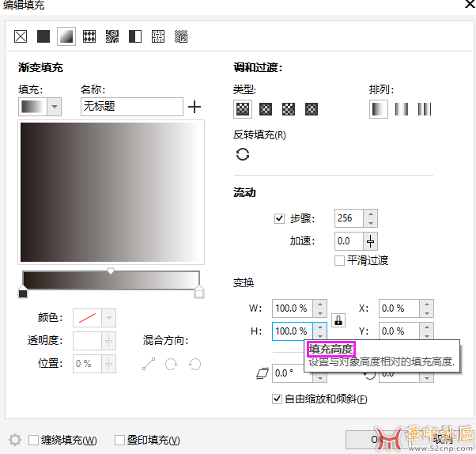Select the repeat-and-mirror arrangement icon
Image resolution: width=476 pixels, height=454 pixels.
tap(402, 109)
